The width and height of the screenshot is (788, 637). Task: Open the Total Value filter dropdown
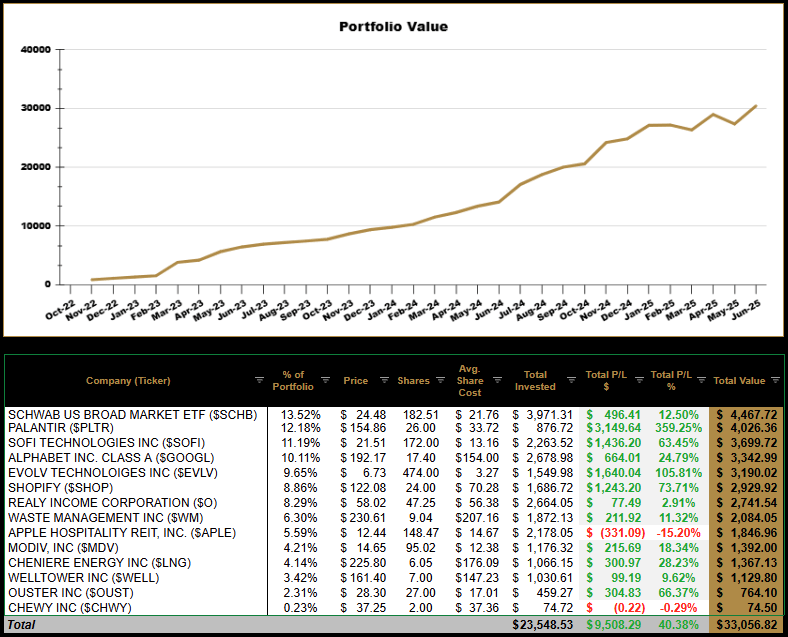(x=775, y=380)
